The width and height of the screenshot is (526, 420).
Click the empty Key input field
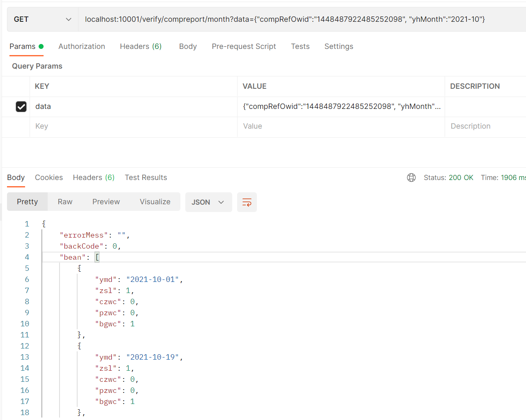(x=134, y=127)
